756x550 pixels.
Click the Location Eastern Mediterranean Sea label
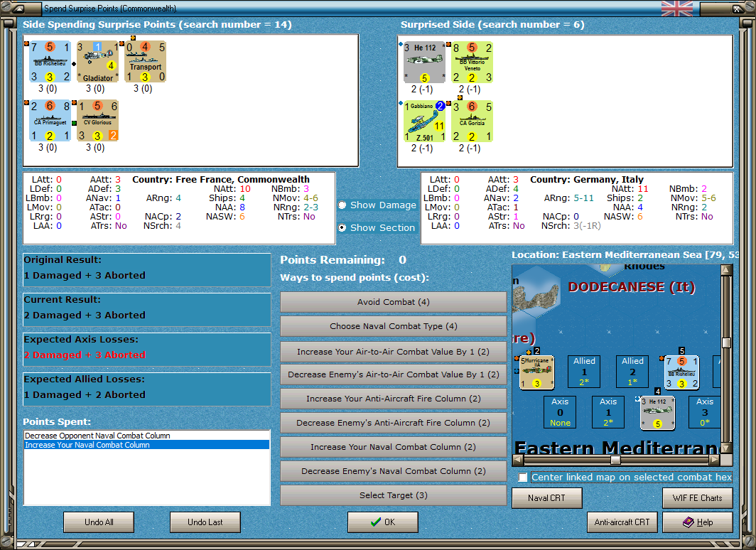pos(625,255)
